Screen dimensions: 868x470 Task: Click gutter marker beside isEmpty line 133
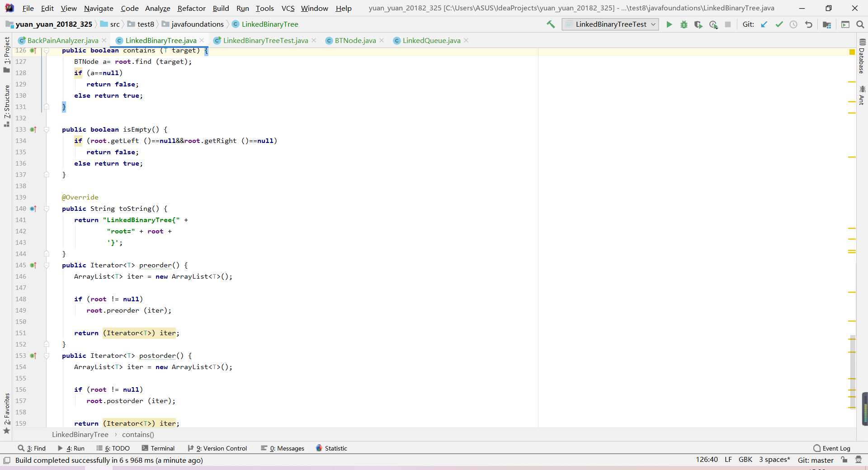(33, 129)
